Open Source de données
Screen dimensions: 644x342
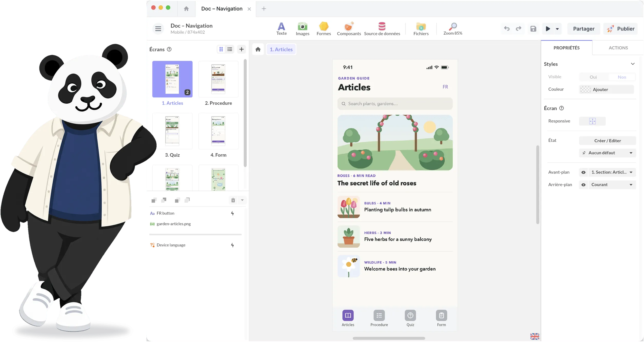[382, 29]
